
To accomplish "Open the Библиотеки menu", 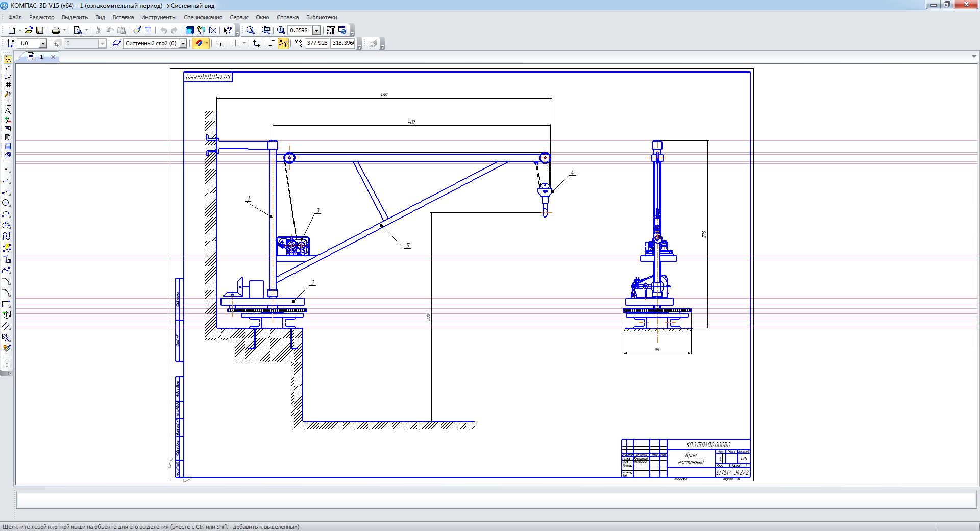I will (x=322, y=17).
